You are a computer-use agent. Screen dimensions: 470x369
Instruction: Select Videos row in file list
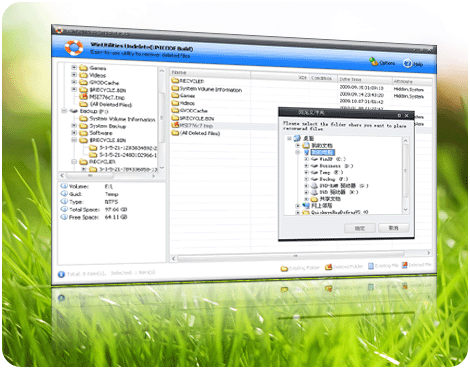(x=187, y=103)
